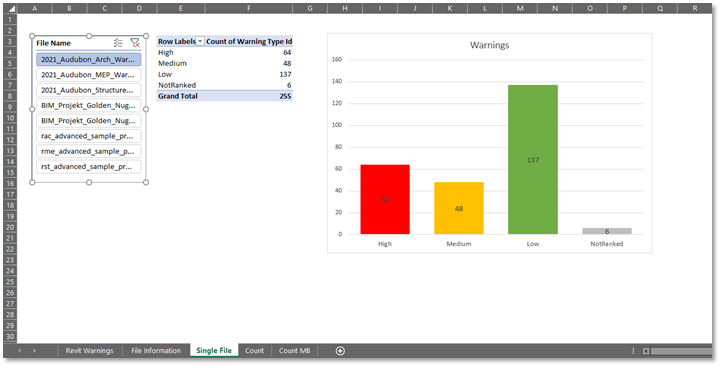Screen dimensions: 721x367
Task: Switch to File Information sheet tab
Action: click(x=156, y=350)
